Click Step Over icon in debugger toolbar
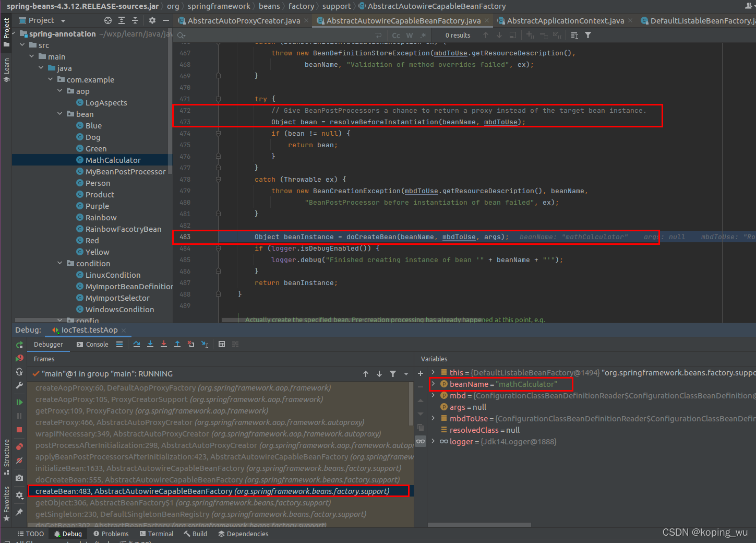756x543 pixels. (x=137, y=344)
